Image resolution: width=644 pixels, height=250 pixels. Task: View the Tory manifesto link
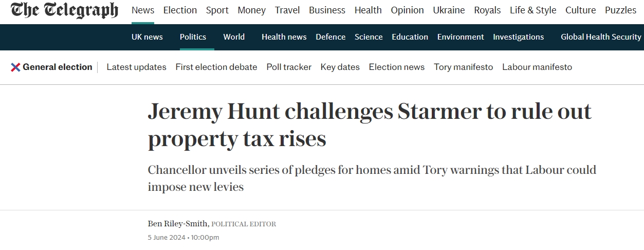coord(463,67)
